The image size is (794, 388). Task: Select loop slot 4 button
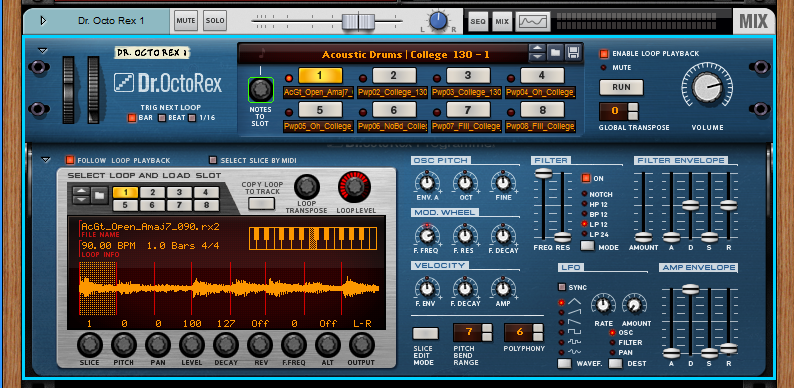pyautogui.click(x=542, y=75)
